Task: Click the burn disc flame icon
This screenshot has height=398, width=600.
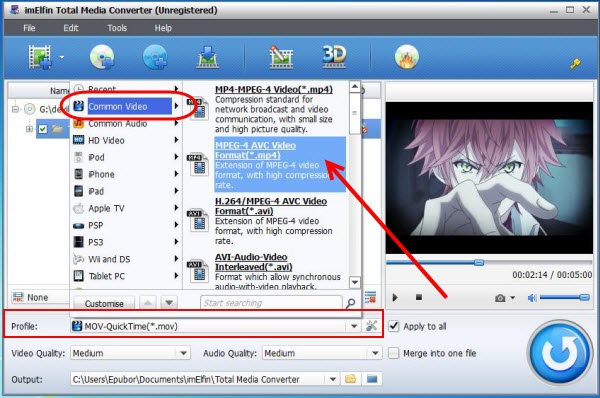Action: pyautogui.click(x=406, y=57)
